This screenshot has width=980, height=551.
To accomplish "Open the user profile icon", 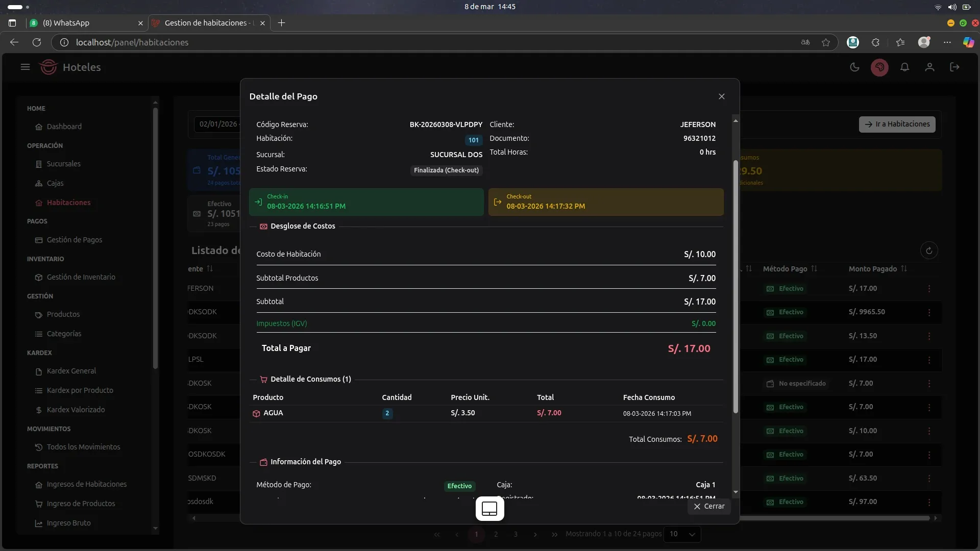I will [929, 67].
